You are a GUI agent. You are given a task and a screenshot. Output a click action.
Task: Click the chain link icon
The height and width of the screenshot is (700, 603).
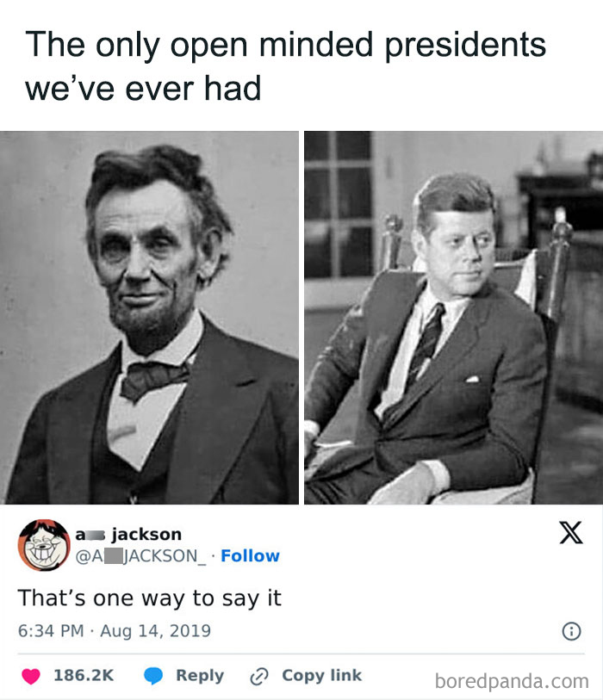tap(259, 676)
